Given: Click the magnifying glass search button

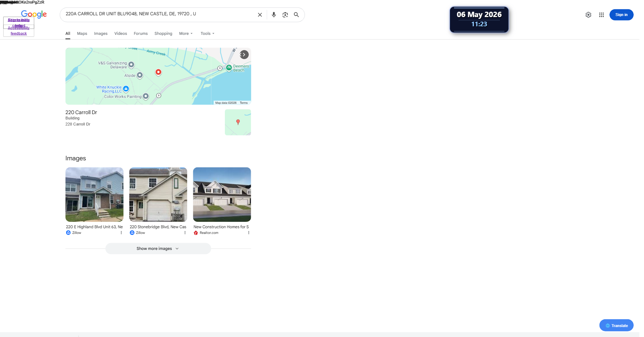Looking at the screenshot, I should pos(296,15).
